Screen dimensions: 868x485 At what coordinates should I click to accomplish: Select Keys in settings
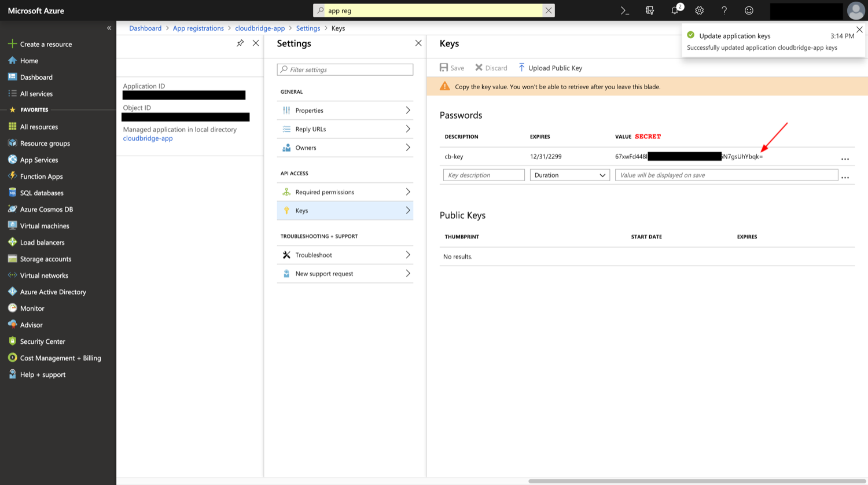coord(345,211)
